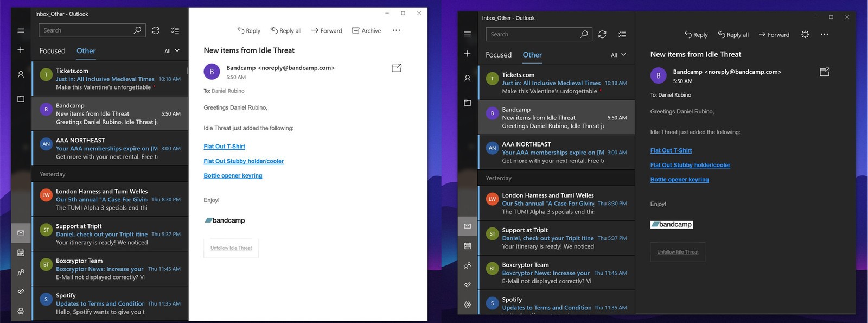Click Reply in the right window
The width and height of the screenshot is (868, 323).
[x=696, y=35]
